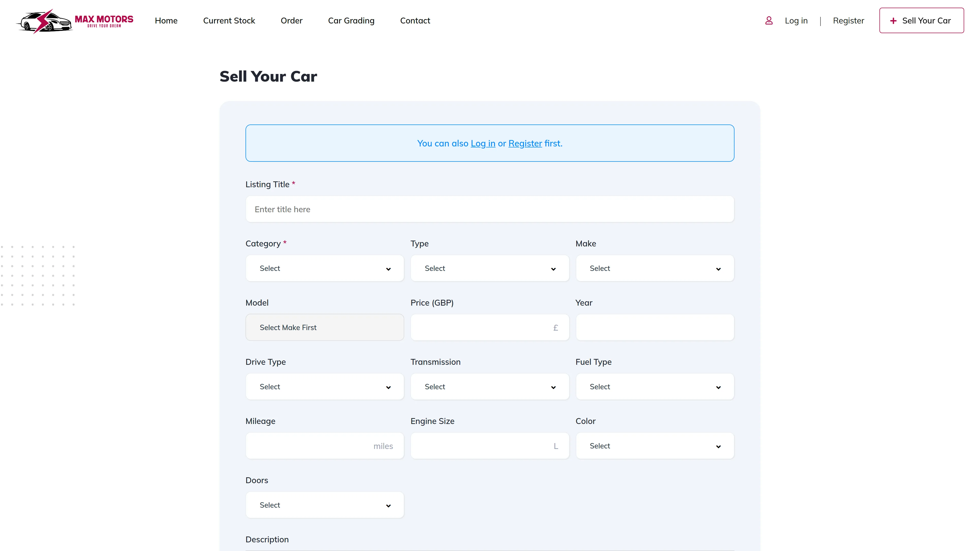The width and height of the screenshot is (980, 551).
Task: Open the Car Grading page
Action: point(351,20)
